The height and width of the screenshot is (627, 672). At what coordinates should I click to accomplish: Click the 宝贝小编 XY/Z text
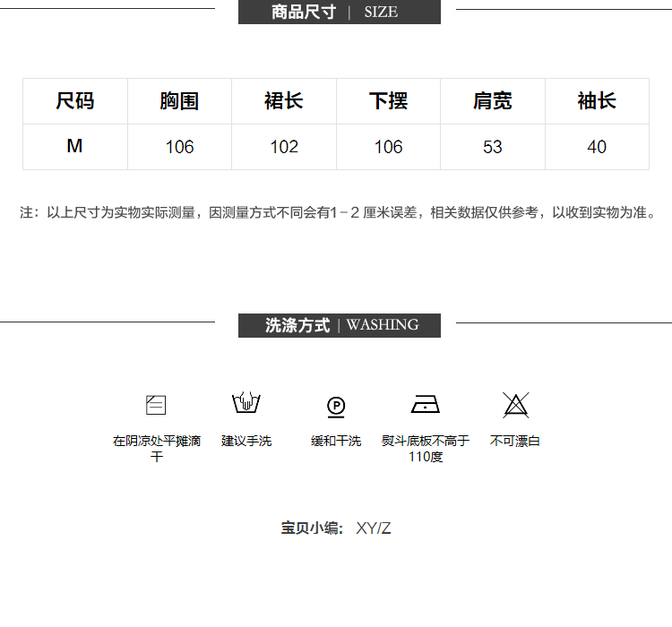pyautogui.click(x=336, y=528)
